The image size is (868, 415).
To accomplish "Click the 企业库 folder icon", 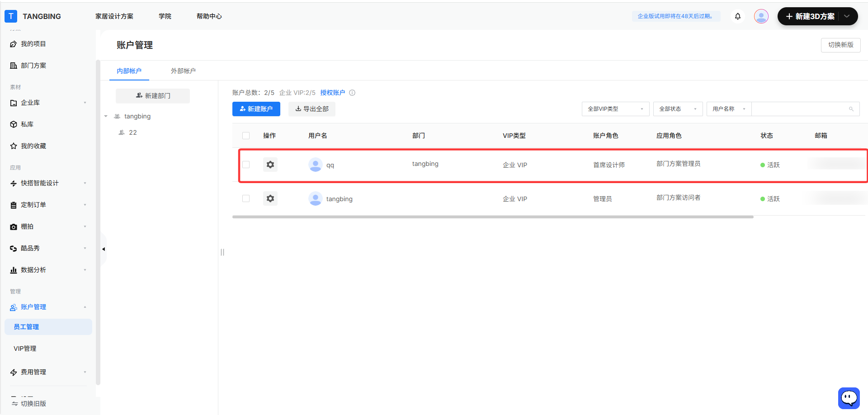I will [14, 103].
